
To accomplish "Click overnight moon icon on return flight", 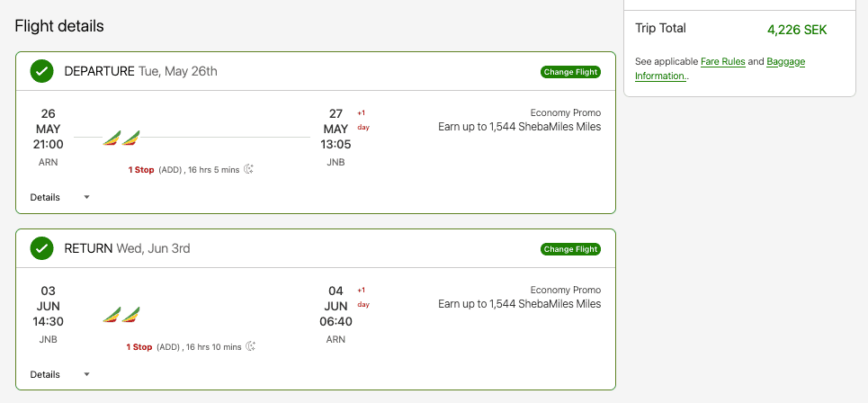I will tap(251, 346).
